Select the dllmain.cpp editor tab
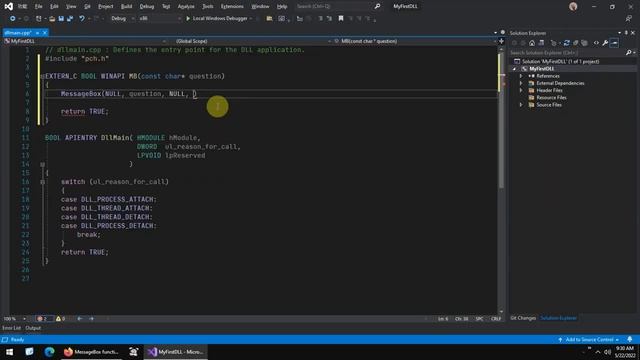The width and height of the screenshot is (640, 360). click(18, 33)
